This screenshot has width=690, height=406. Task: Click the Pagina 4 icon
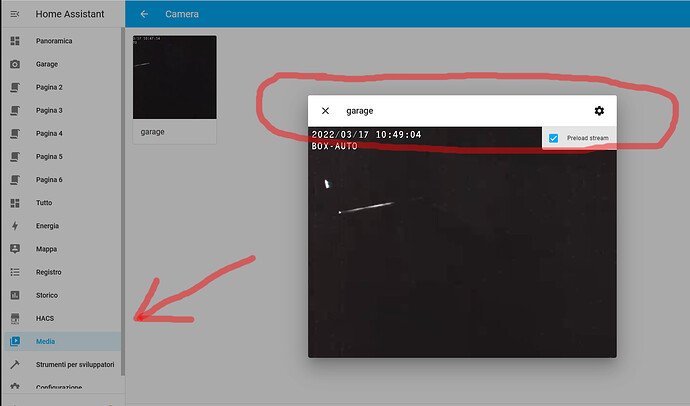[15, 133]
